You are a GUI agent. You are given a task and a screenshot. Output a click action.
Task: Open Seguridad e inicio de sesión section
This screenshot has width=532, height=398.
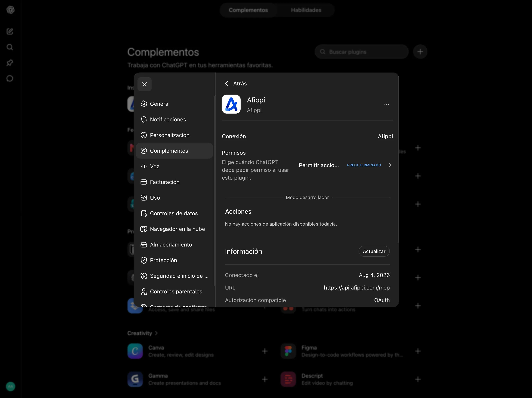pos(174,276)
